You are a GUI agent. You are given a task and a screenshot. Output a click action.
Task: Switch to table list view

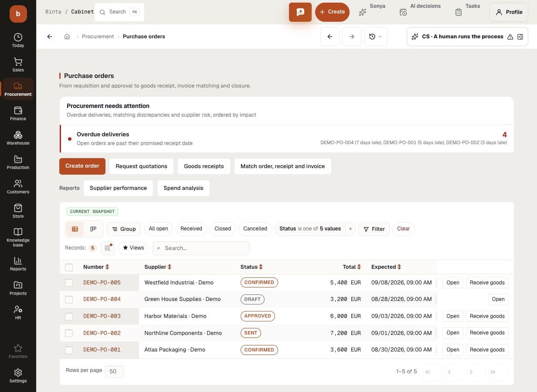tap(75, 229)
